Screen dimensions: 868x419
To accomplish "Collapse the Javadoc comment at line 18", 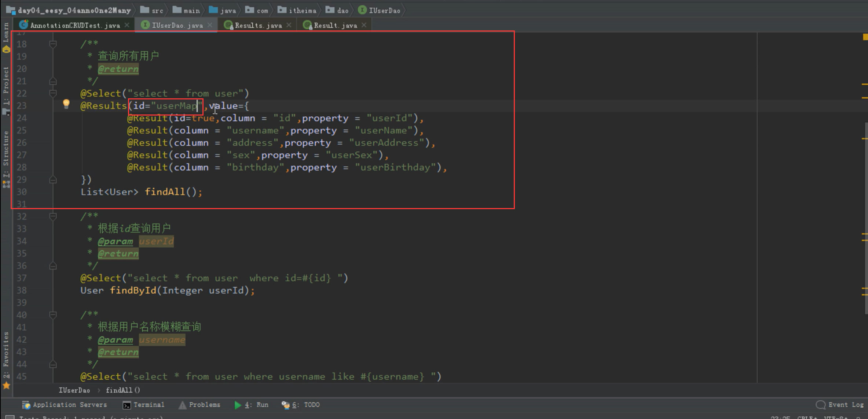I will tap(53, 44).
